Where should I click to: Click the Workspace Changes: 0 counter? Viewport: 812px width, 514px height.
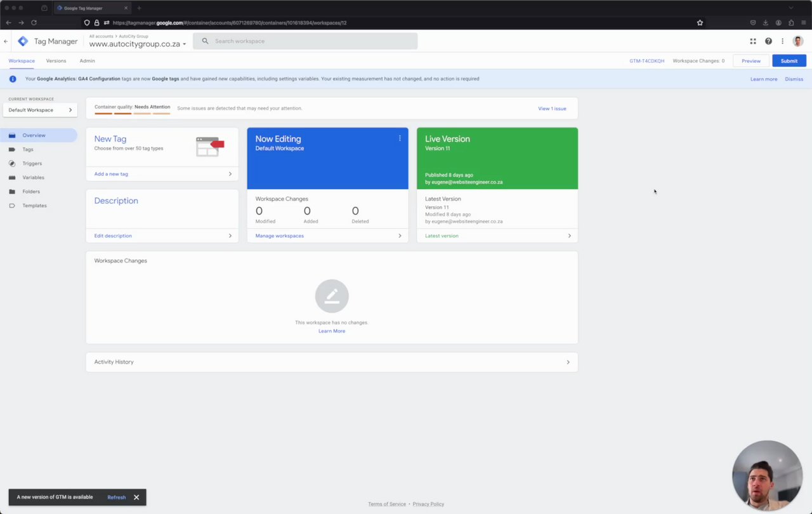pos(698,61)
